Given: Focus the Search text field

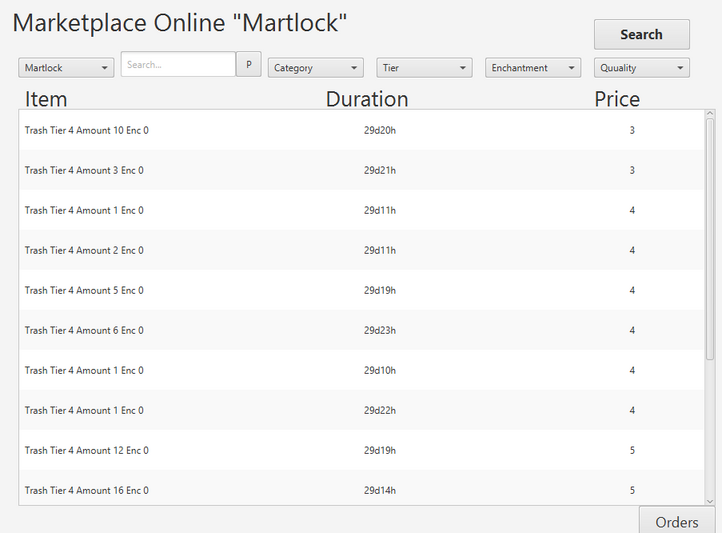Looking at the screenshot, I should 178,64.
